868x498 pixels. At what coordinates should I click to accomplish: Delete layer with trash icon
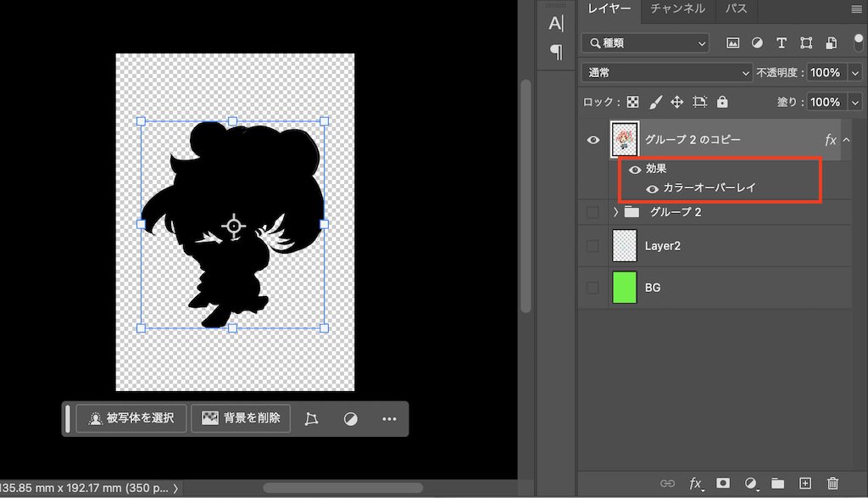[x=832, y=484]
